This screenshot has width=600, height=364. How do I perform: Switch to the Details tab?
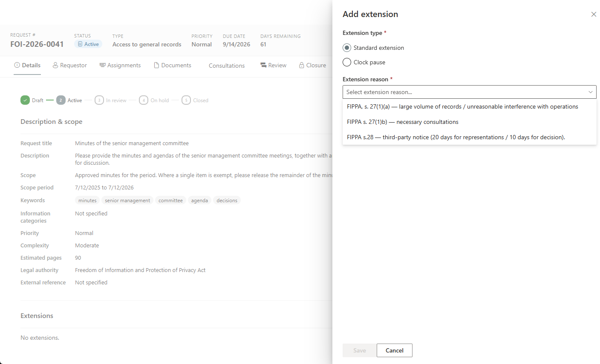27,65
